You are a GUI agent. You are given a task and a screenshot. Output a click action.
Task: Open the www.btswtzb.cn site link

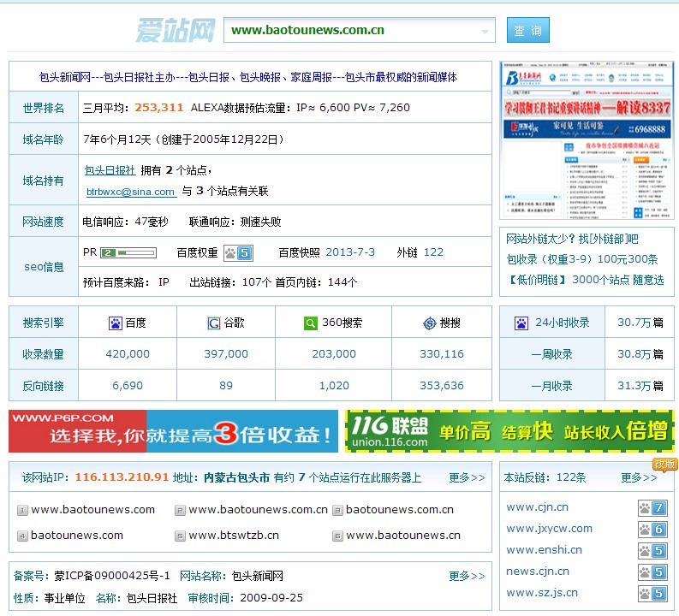(x=234, y=536)
